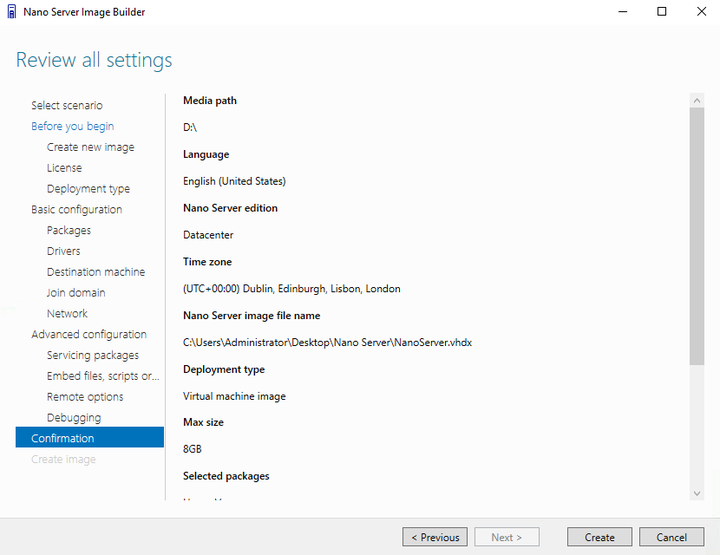Click the settings scrollbar down arrow
Viewport: 720px width, 555px height.
pos(697,493)
